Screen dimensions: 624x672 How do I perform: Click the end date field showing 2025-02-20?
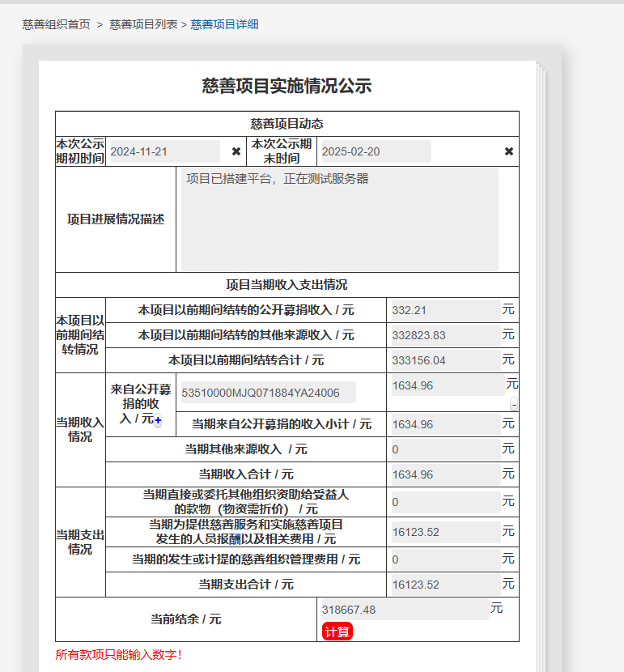click(x=376, y=151)
